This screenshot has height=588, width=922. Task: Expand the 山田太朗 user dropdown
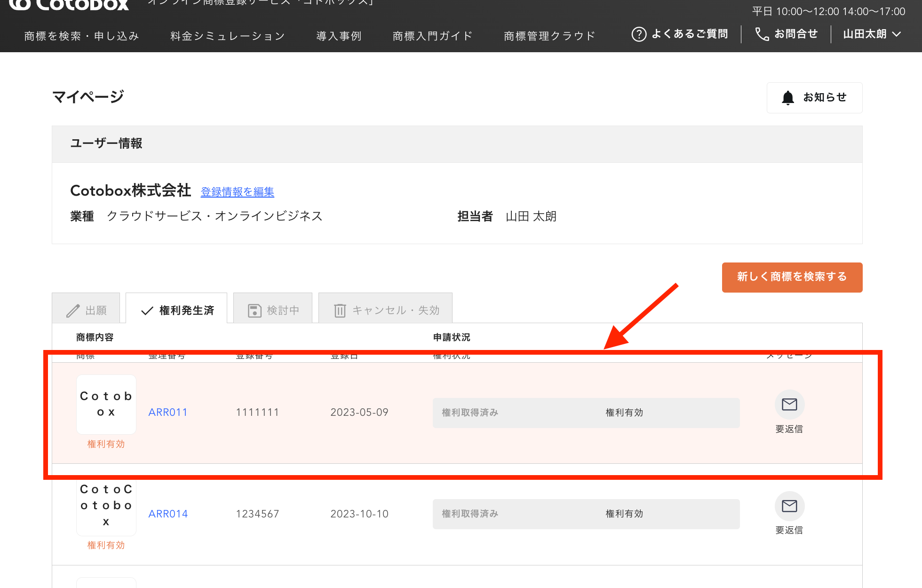872,34
